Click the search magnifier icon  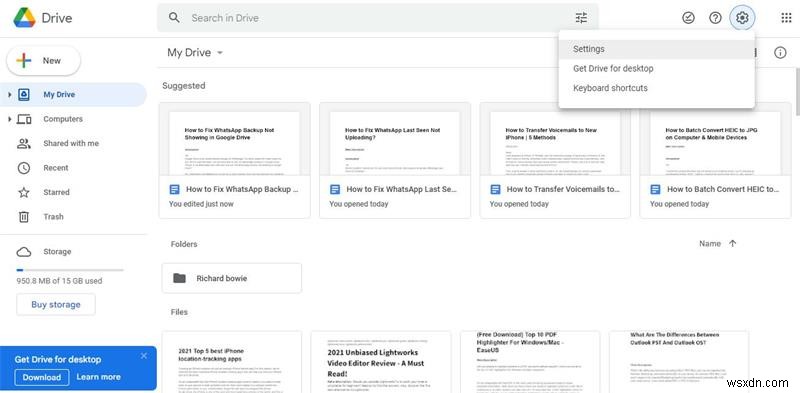[x=174, y=18]
